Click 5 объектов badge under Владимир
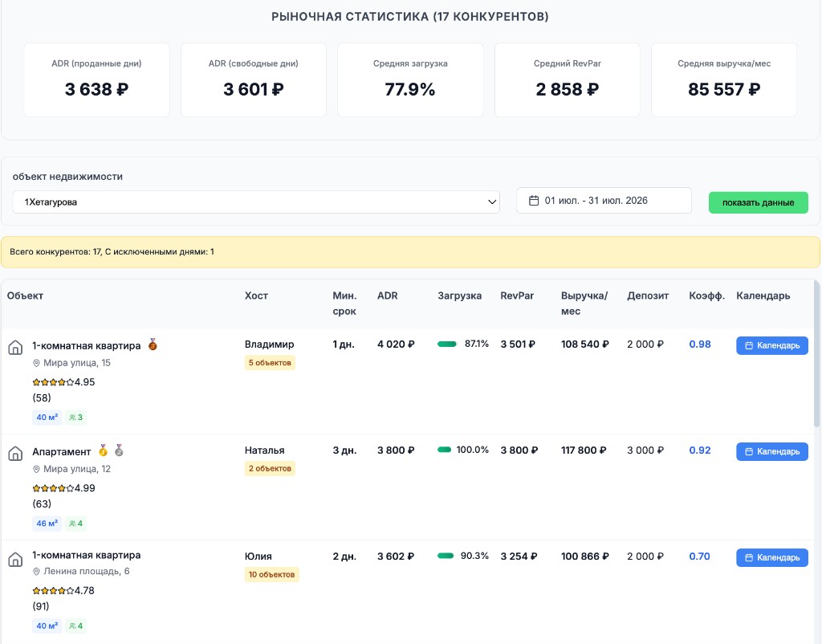Viewport: 822px width, 644px height. 270,363
